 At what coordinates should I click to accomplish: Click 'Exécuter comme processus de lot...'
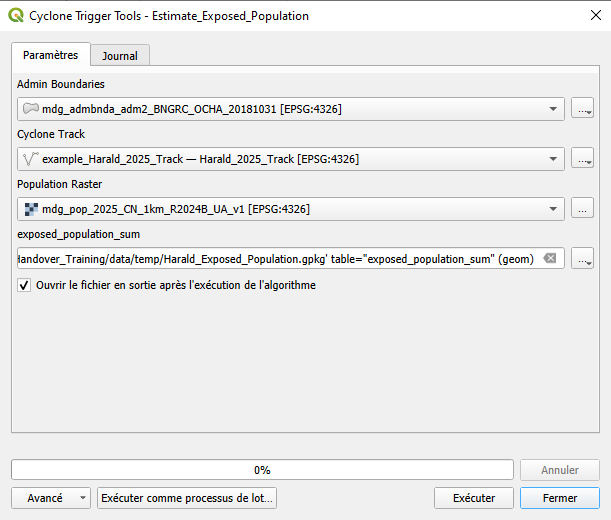point(186,498)
